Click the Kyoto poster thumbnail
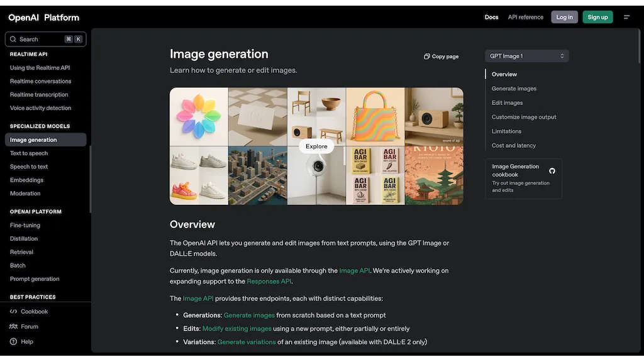 (434, 176)
